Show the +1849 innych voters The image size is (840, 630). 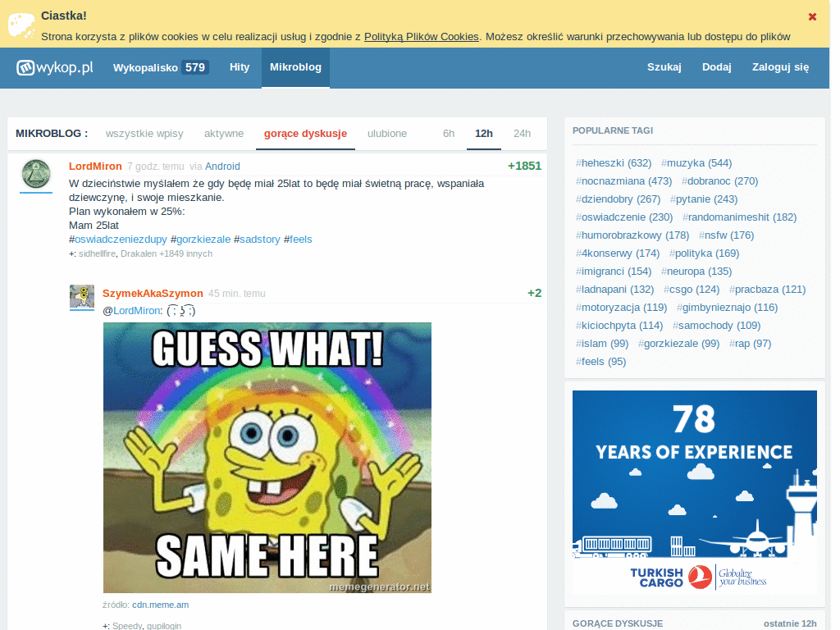[x=186, y=253]
